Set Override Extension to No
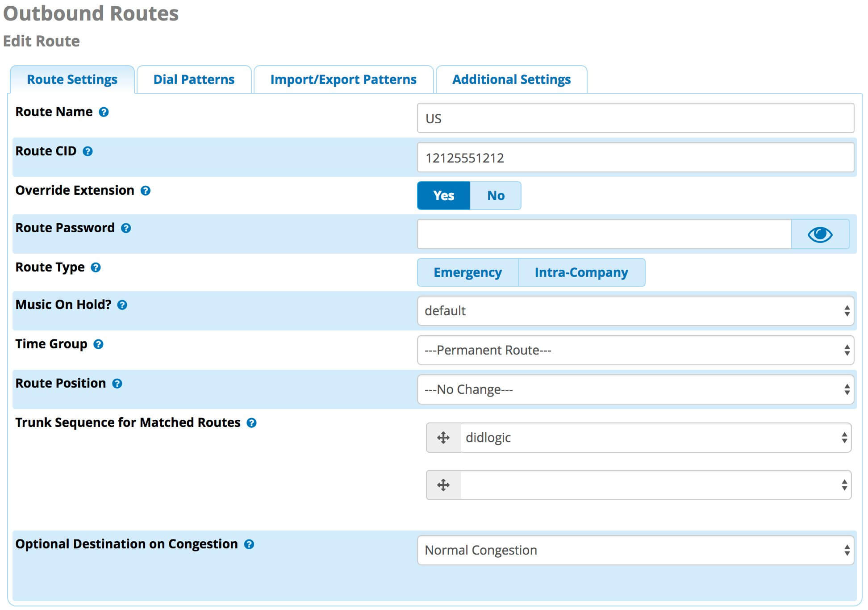 point(495,196)
